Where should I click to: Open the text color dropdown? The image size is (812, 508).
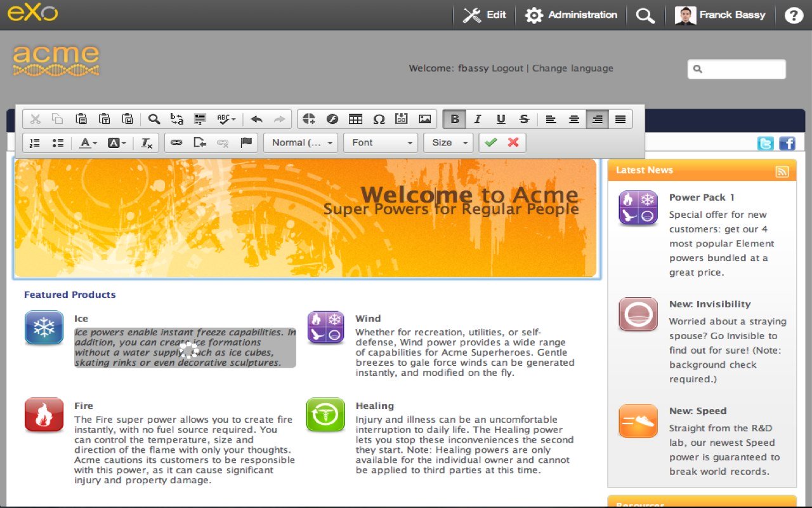pyautogui.click(x=88, y=143)
